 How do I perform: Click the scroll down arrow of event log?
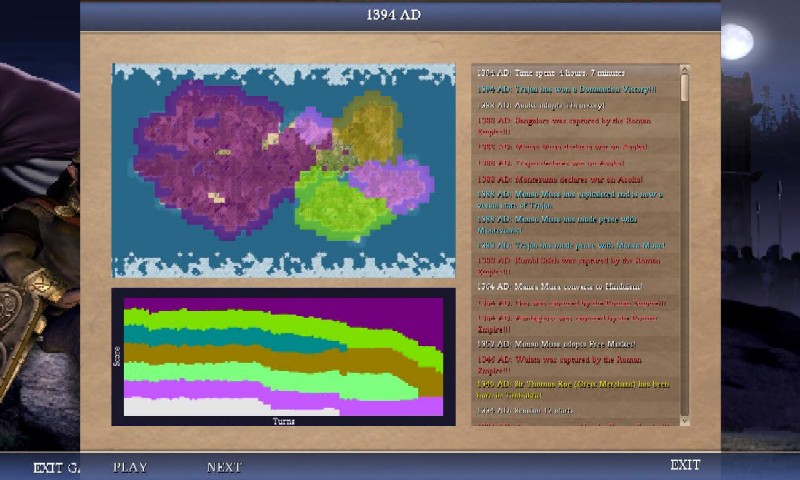[685, 420]
